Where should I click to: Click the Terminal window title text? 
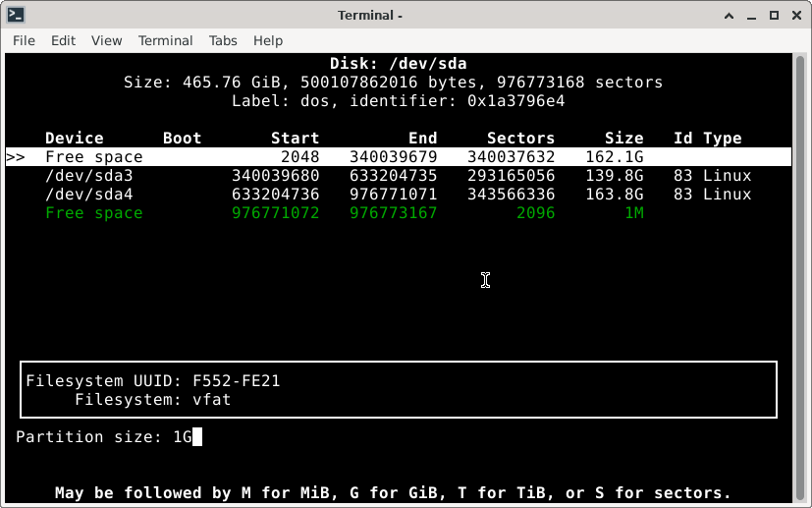[x=370, y=15]
